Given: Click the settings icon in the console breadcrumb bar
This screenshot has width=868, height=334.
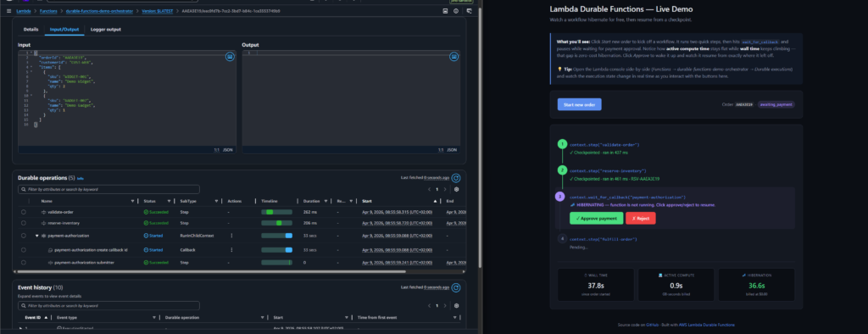Looking at the screenshot, I should (455, 10).
